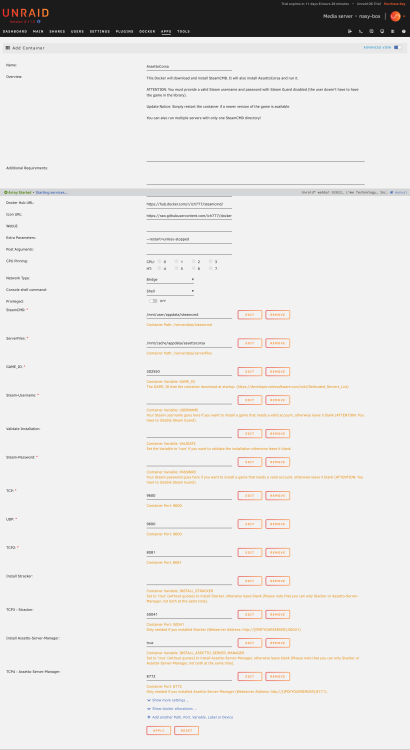Check HT 5 pinning checkbox

click(178, 268)
